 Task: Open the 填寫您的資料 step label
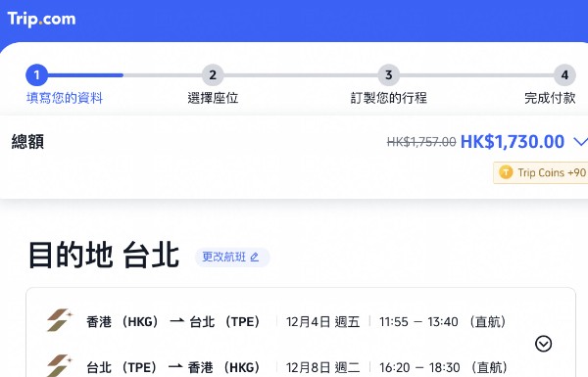tap(65, 98)
